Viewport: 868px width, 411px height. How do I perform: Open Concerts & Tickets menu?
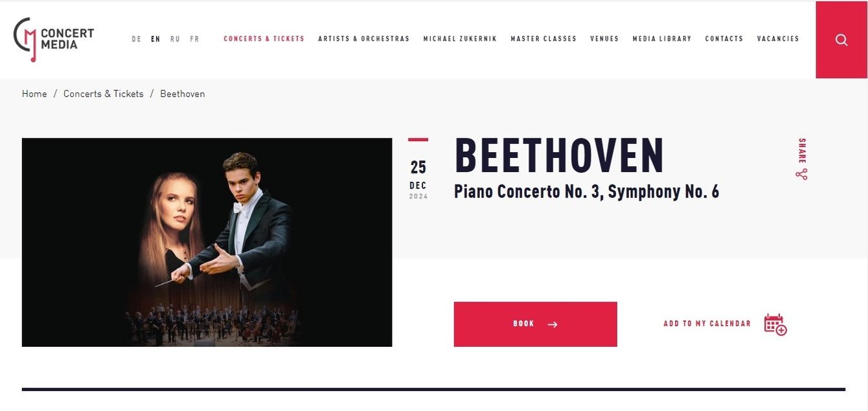264,39
